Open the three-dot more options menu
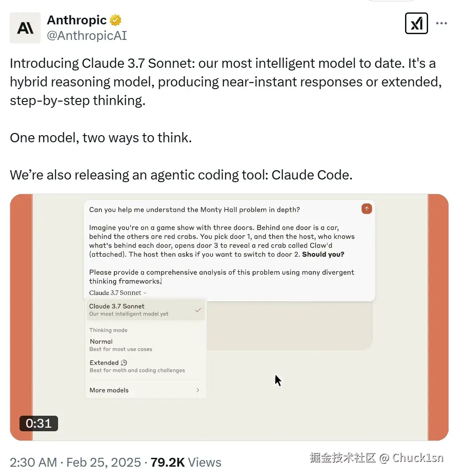Image resolution: width=456 pixels, height=476 pixels. pos(441,23)
